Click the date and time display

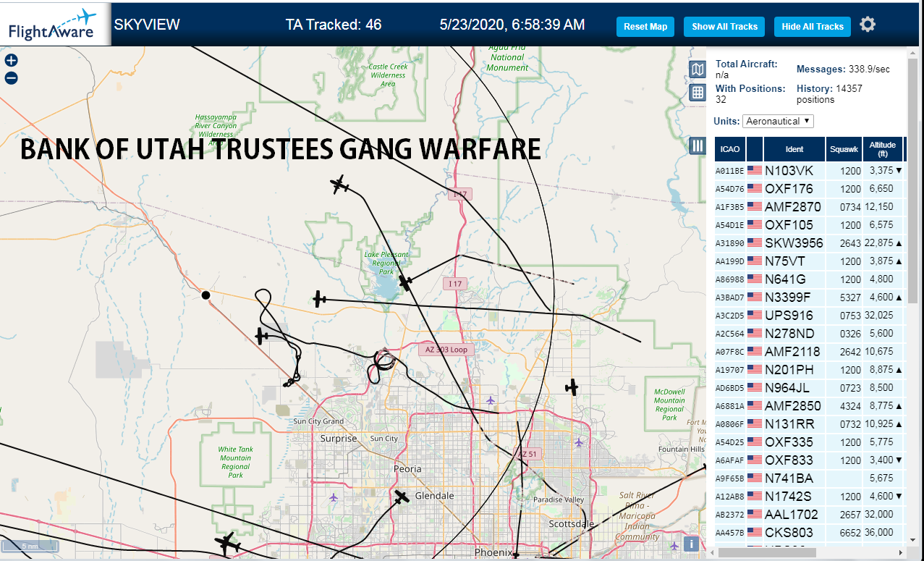(512, 25)
